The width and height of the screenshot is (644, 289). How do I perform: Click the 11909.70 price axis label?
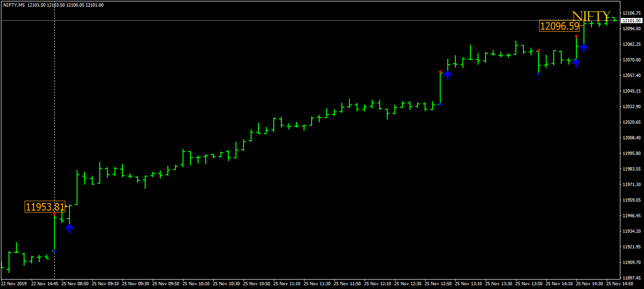pos(632,263)
